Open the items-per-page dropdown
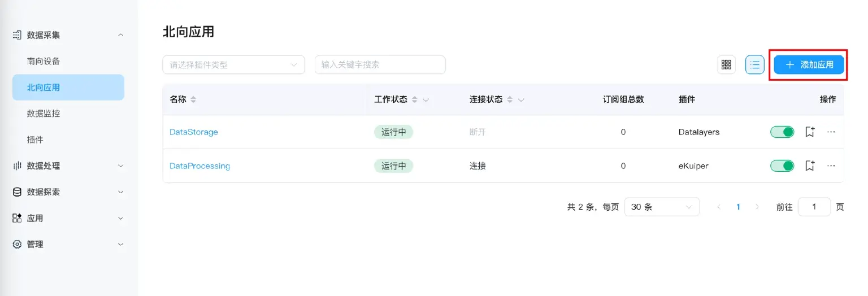The height and width of the screenshot is (296, 868). 662,207
